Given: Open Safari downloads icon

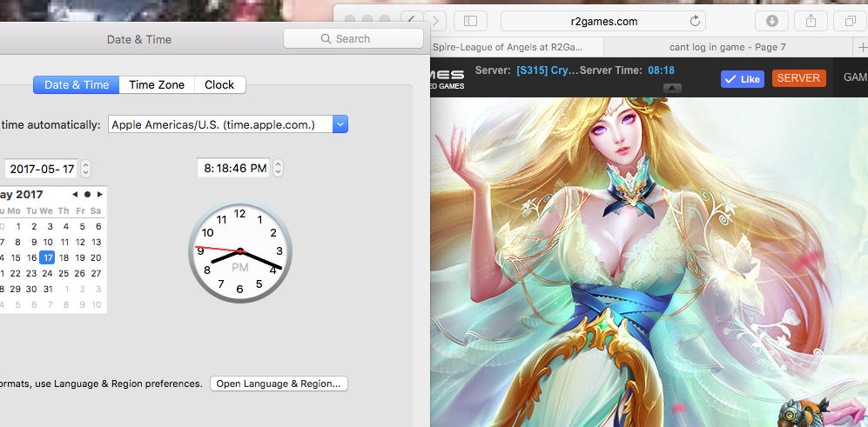Looking at the screenshot, I should coord(771,21).
